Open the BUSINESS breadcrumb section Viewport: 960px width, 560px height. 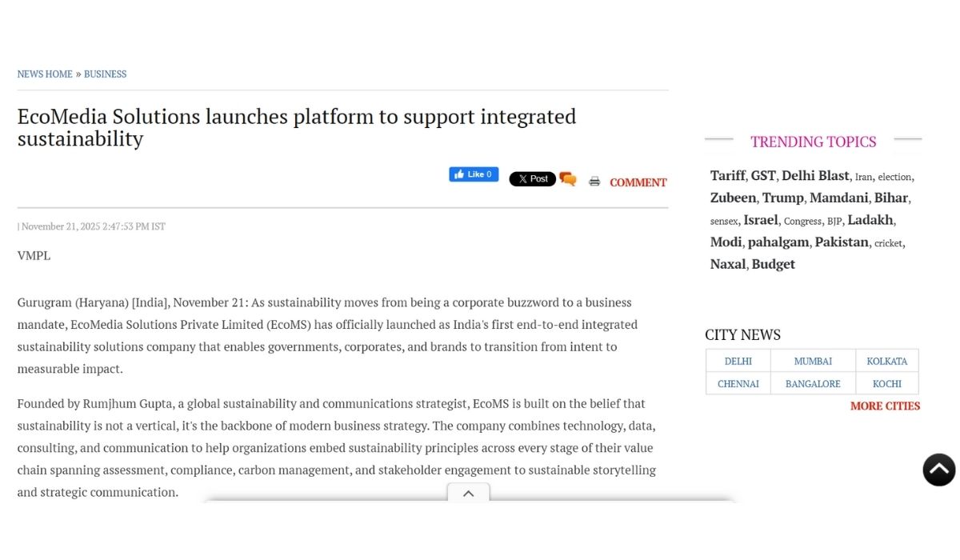106,74
